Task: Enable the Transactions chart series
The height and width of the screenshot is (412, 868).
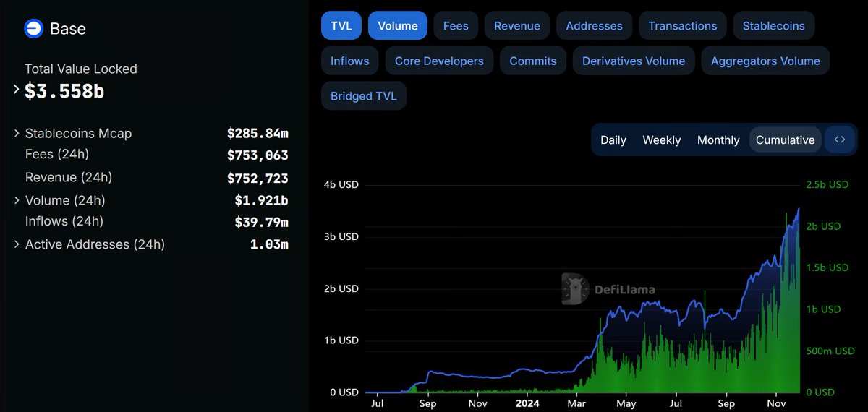Action: coord(683,25)
